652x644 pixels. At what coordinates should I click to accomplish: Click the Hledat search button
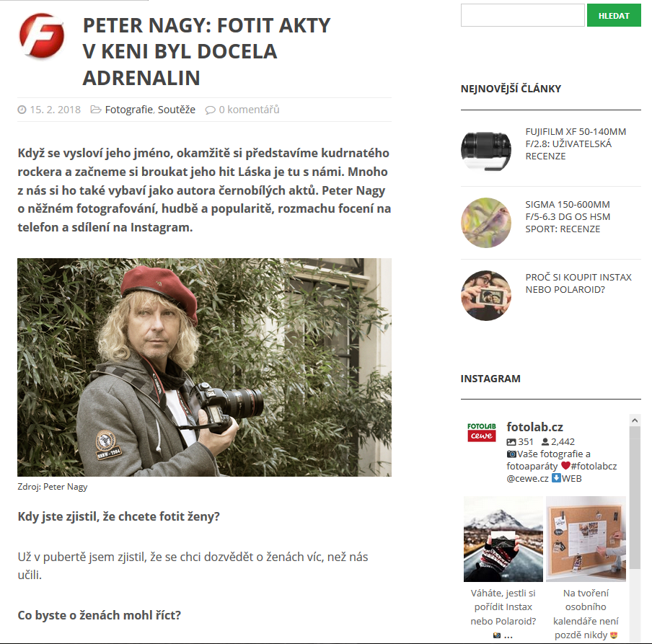click(x=614, y=15)
